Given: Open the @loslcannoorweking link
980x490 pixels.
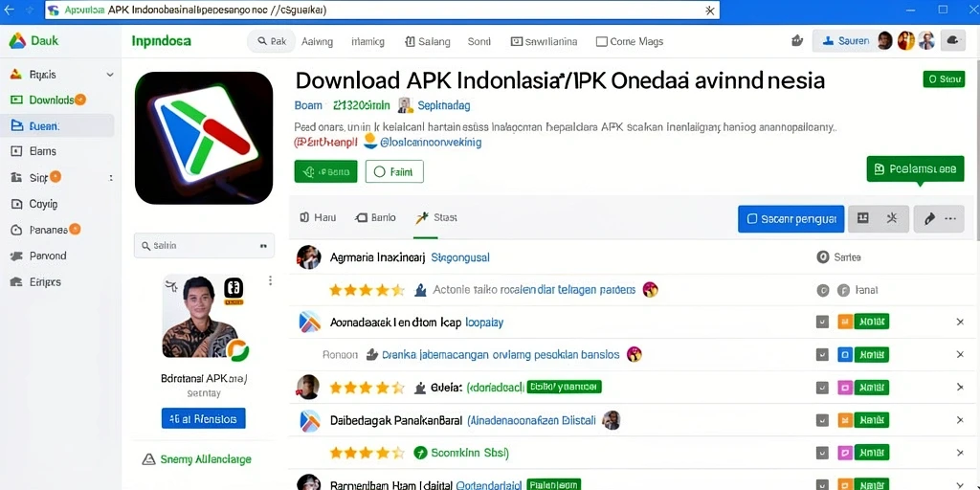Looking at the screenshot, I should pos(430,143).
